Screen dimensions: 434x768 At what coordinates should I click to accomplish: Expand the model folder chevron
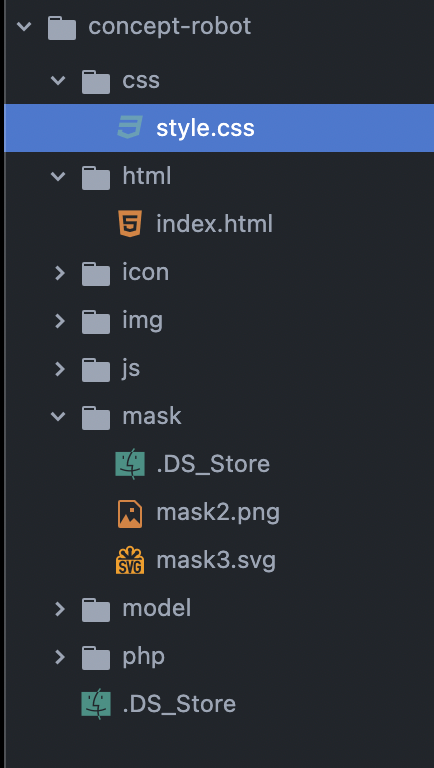tap(60, 608)
